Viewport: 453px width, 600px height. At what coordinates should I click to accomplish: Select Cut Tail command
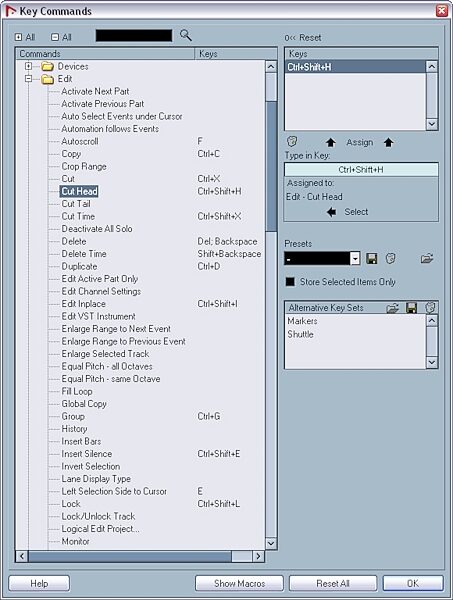[x=76, y=204]
